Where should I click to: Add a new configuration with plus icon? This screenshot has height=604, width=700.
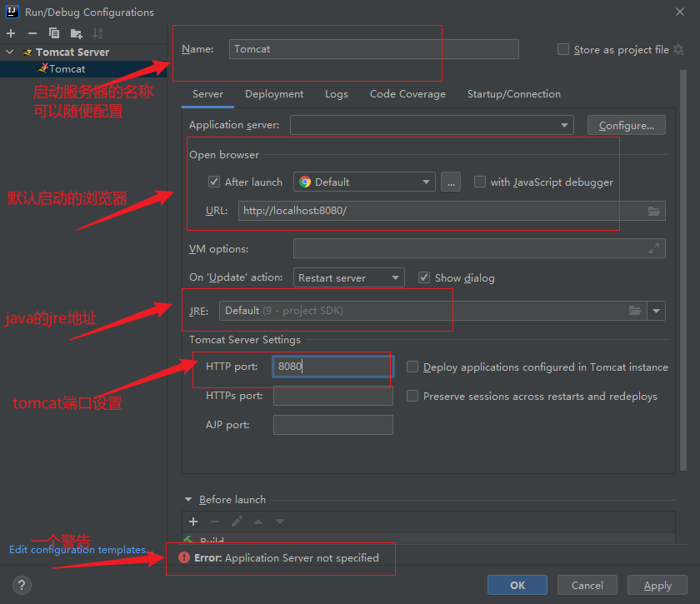[11, 33]
